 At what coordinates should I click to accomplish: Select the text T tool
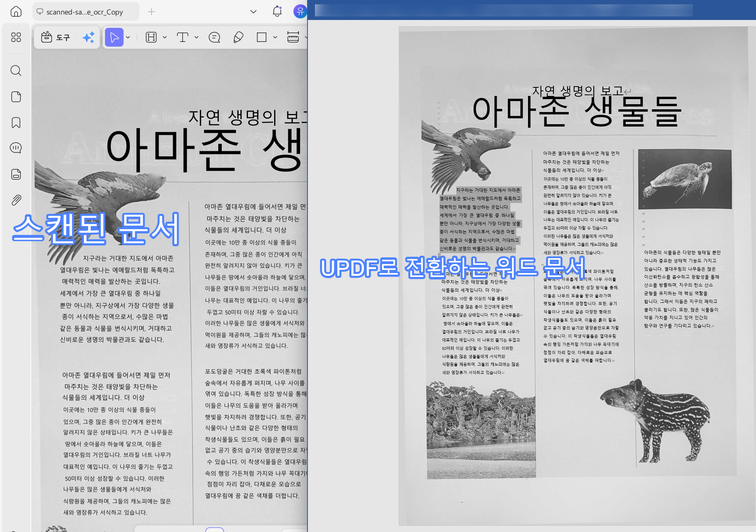click(183, 37)
